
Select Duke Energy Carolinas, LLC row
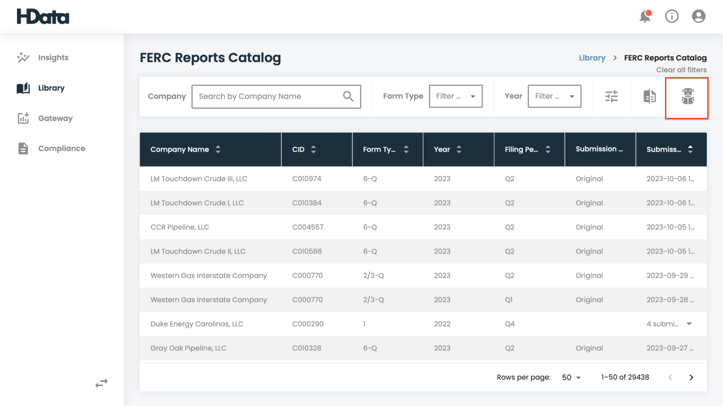[x=423, y=324]
